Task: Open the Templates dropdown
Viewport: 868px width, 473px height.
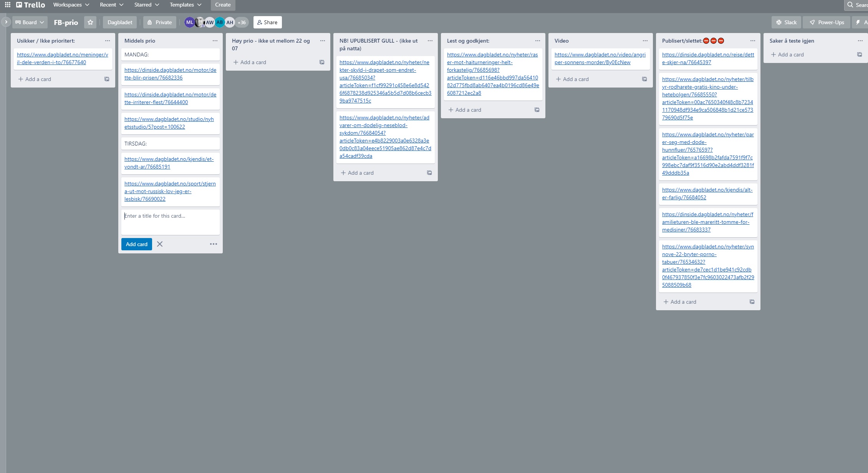Action: (185, 5)
